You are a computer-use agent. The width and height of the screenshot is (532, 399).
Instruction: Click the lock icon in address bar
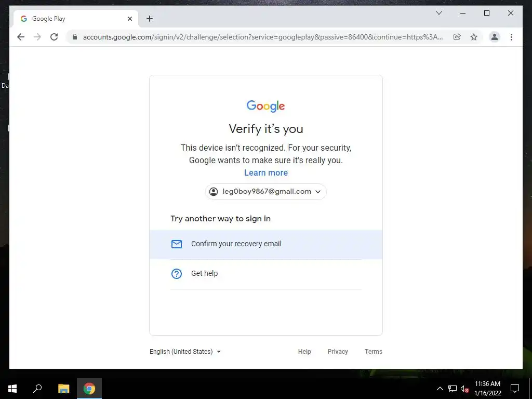(x=75, y=37)
